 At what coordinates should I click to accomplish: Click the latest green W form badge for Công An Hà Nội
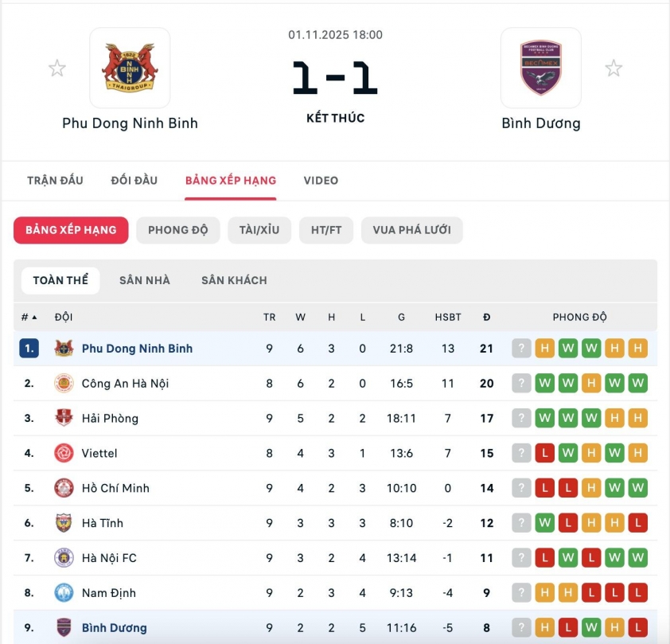(x=637, y=383)
